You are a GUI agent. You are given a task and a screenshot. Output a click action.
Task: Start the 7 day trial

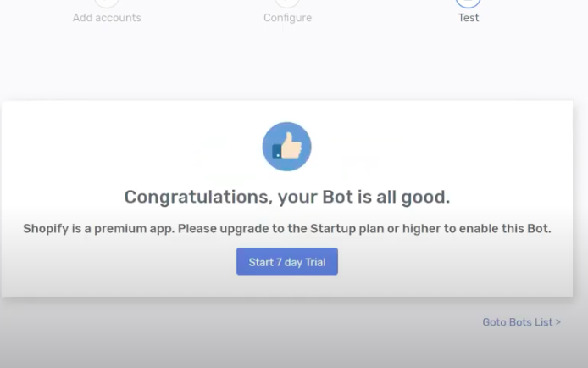click(x=286, y=262)
